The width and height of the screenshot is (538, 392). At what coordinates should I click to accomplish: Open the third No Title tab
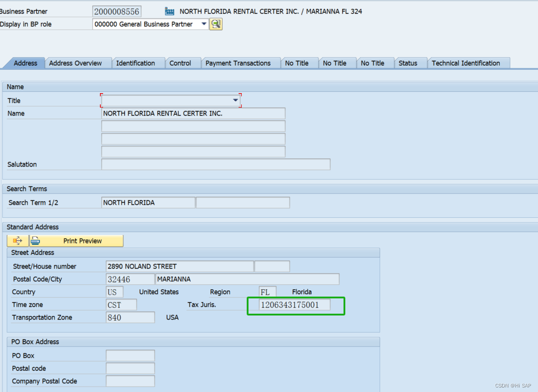(372, 63)
